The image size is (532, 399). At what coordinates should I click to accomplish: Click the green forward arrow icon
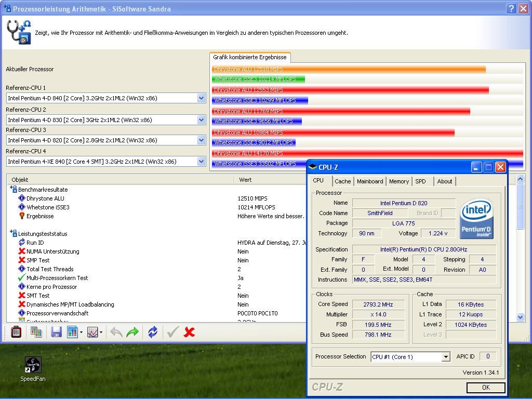click(132, 332)
